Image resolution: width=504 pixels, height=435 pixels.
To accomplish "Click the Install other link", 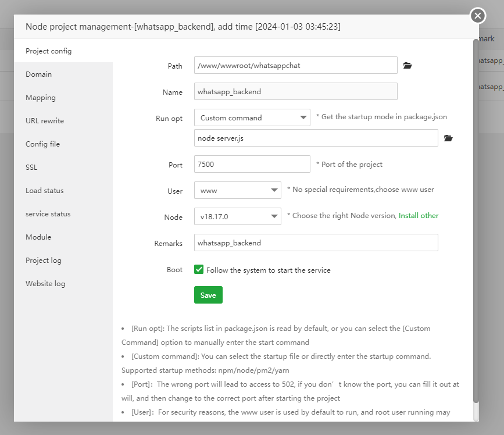I will click(419, 216).
